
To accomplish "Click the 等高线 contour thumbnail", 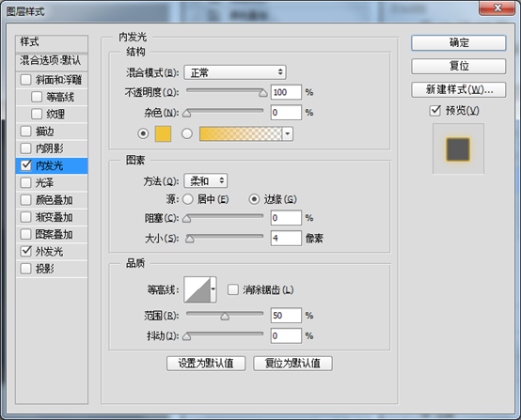I will (x=197, y=289).
